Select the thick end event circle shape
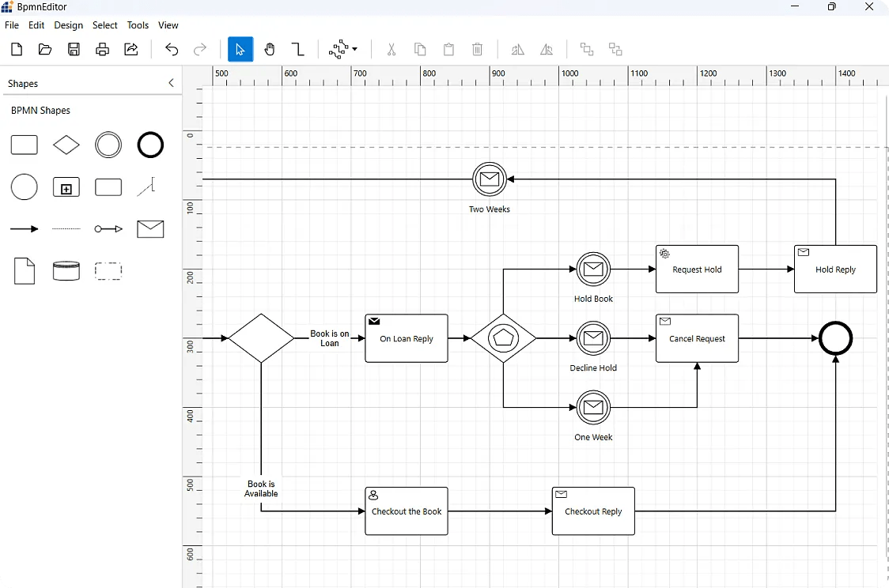 pyautogui.click(x=150, y=145)
